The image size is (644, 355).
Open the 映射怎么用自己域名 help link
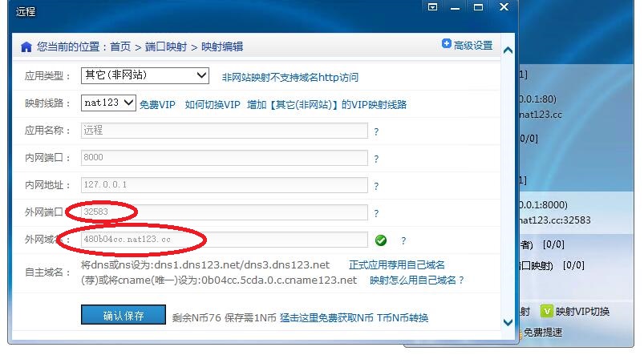tap(416, 280)
